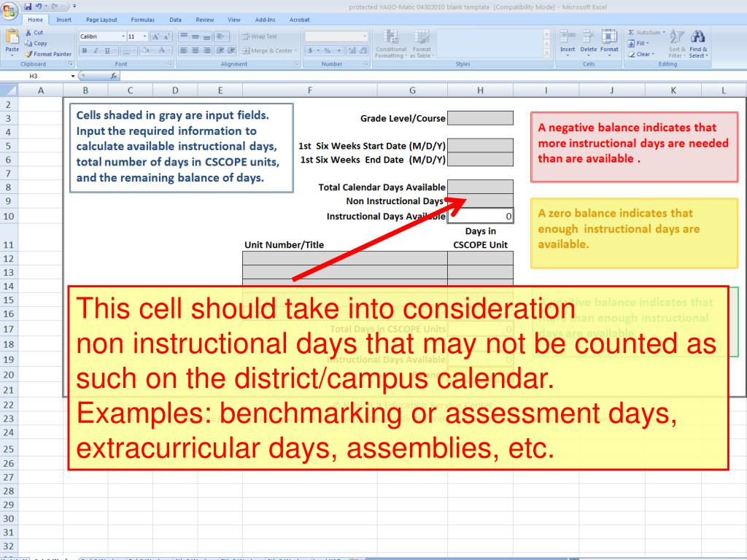Open Font dialog launcher
Viewport: 747px width, 560px height.
tap(169, 63)
